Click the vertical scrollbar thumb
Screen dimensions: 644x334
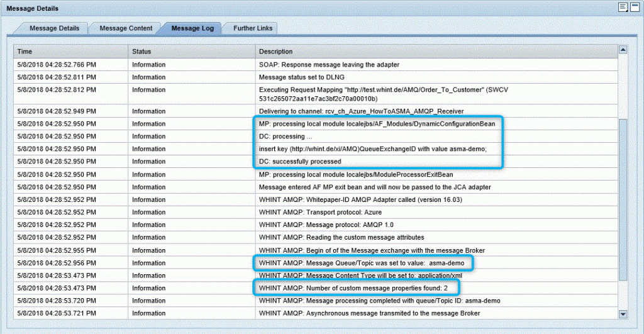623,199
